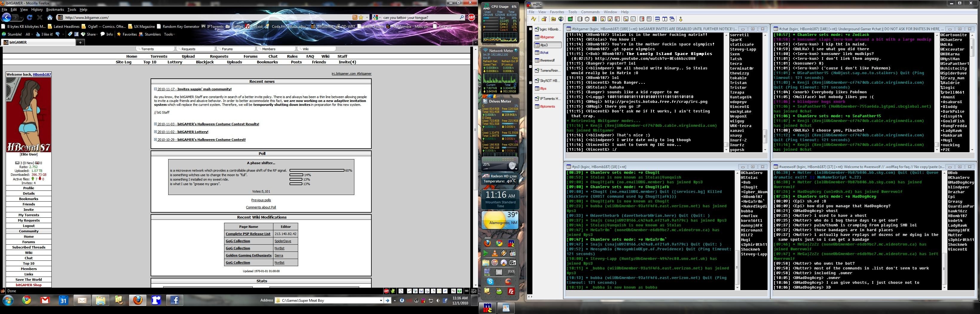Open the mIRC Window menu
Image resolution: width=980 pixels, height=314 pixels.
pos(610,12)
